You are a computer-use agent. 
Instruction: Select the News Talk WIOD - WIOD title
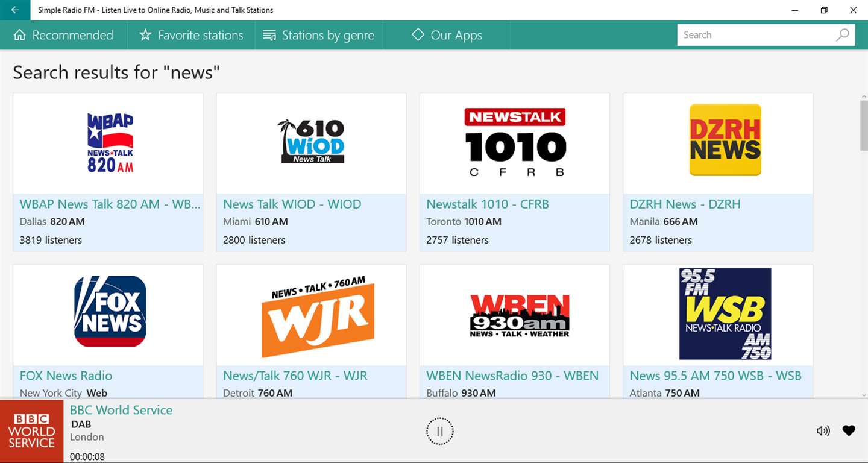pos(292,204)
